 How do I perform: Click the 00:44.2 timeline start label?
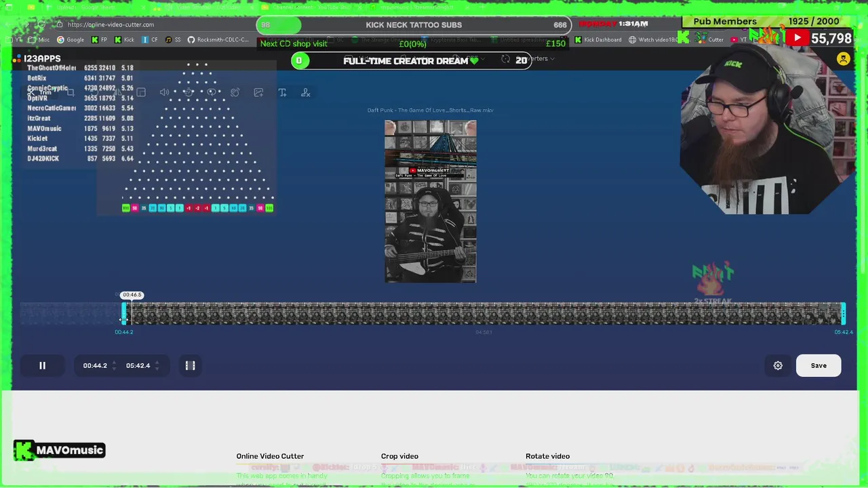pos(124,332)
